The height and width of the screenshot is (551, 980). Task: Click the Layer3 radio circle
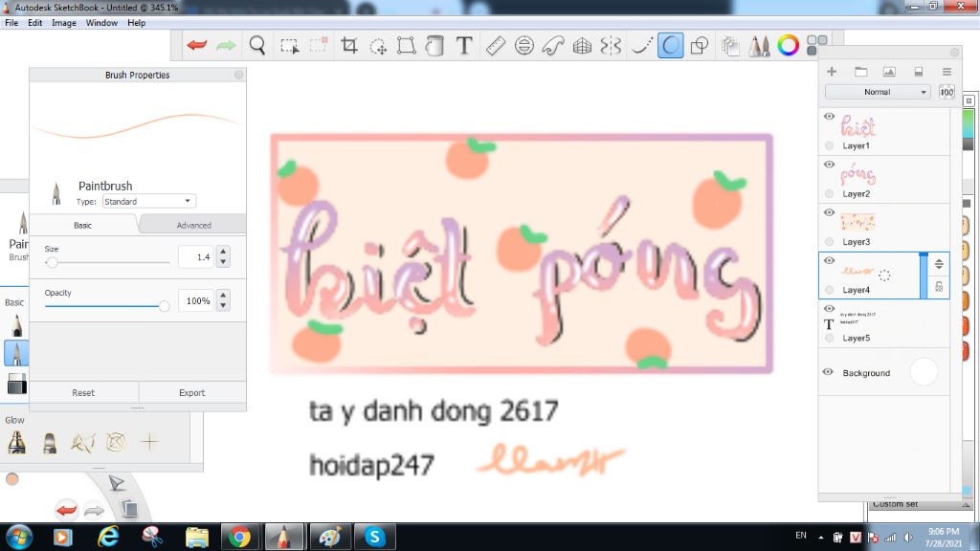click(829, 242)
